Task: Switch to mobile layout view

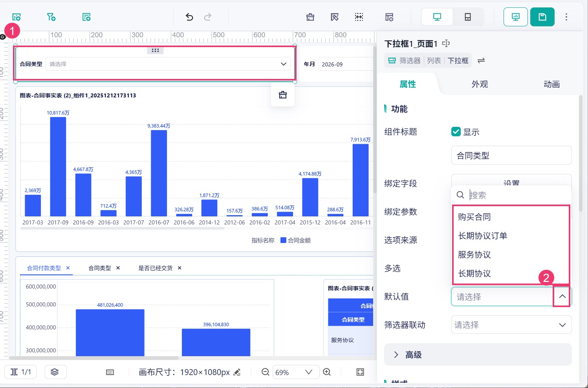Action: click(467, 17)
